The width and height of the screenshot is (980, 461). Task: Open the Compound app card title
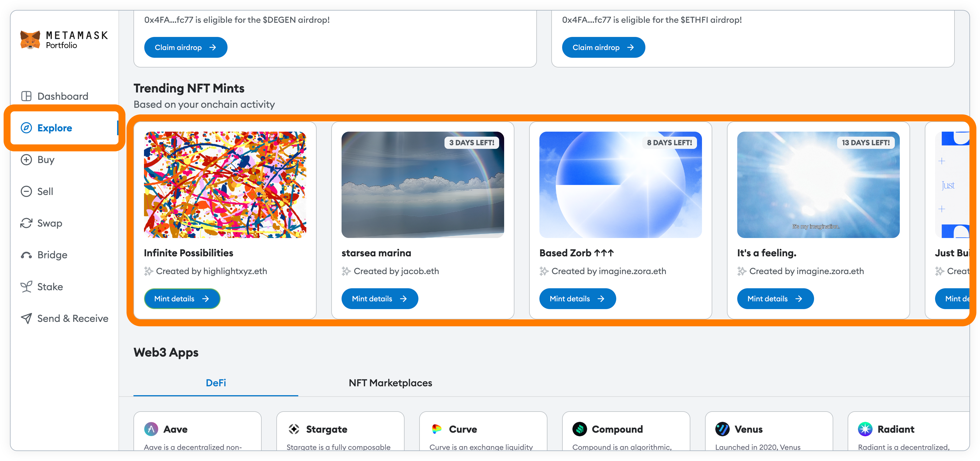617,429
